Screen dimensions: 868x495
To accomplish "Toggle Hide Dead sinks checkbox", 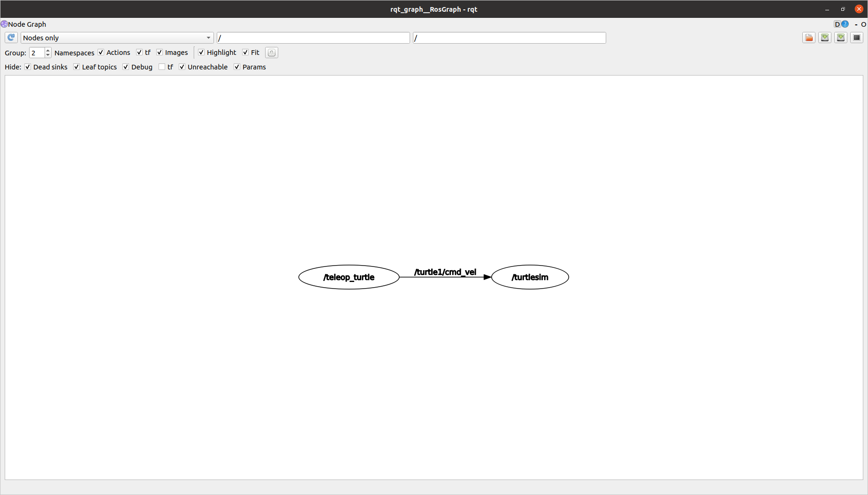I will click(x=28, y=67).
